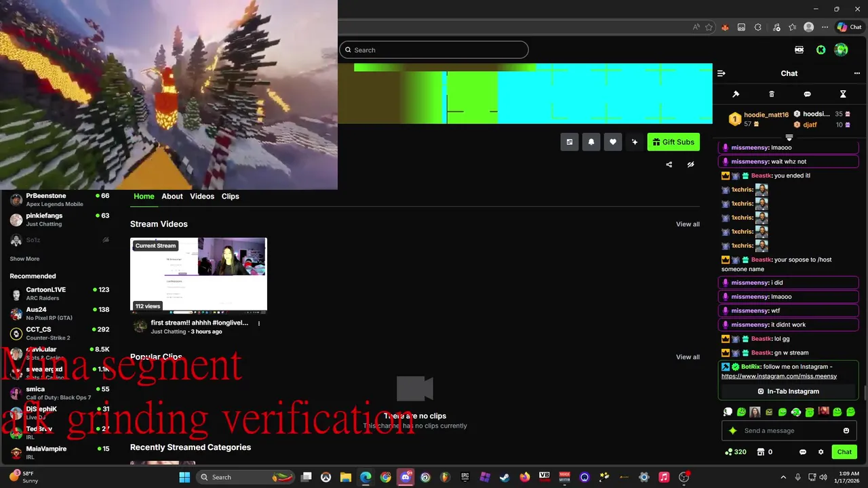
Task: Open browser Settings and more menu
Action: tap(825, 27)
